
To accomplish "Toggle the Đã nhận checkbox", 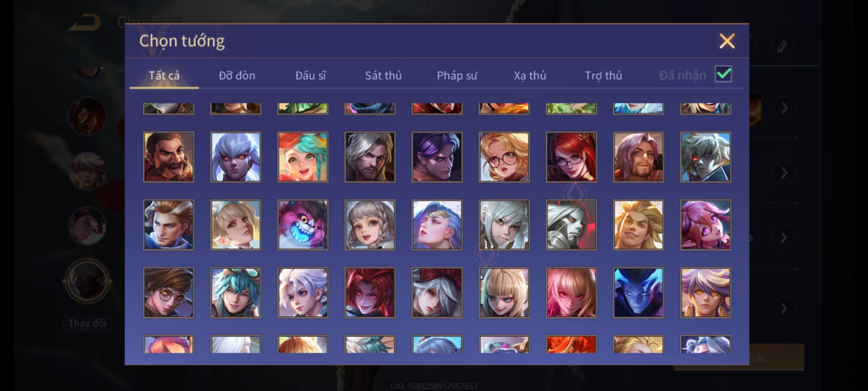I will (x=723, y=74).
